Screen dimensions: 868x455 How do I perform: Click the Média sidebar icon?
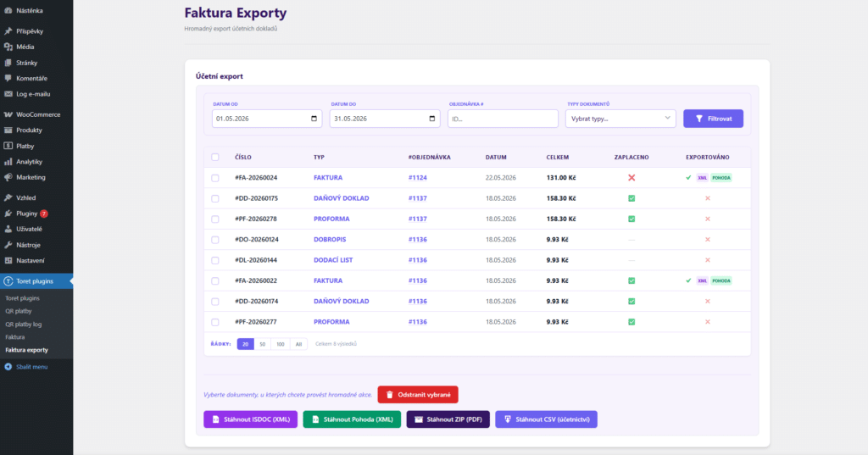(x=8, y=47)
